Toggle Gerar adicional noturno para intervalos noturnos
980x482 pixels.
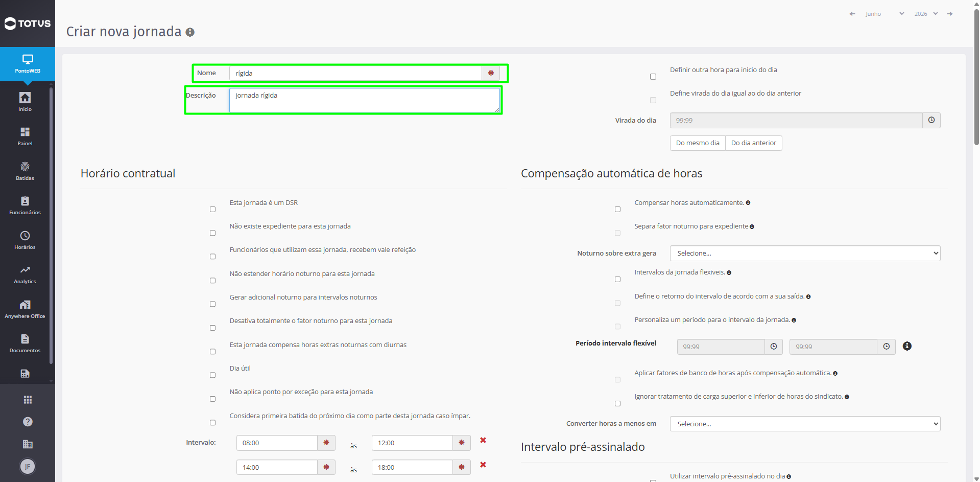tap(212, 304)
